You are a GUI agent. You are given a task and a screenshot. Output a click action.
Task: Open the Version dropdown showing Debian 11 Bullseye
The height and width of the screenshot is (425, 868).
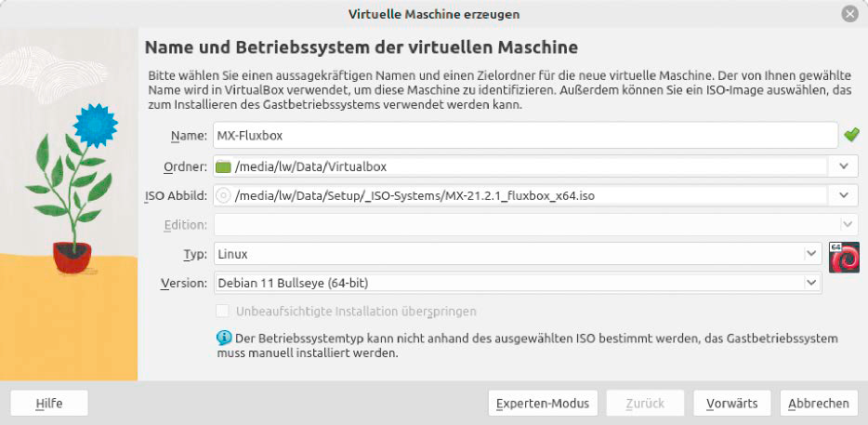pos(811,283)
